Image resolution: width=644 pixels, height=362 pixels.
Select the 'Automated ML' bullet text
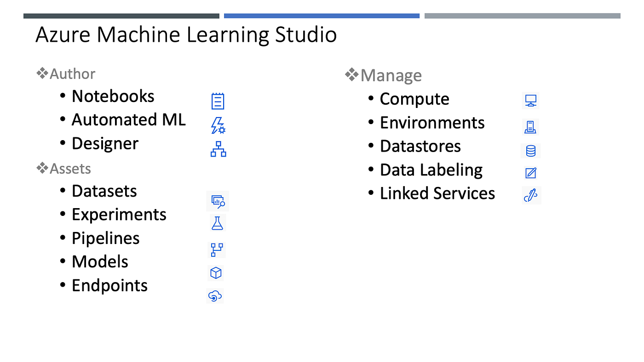[129, 119]
